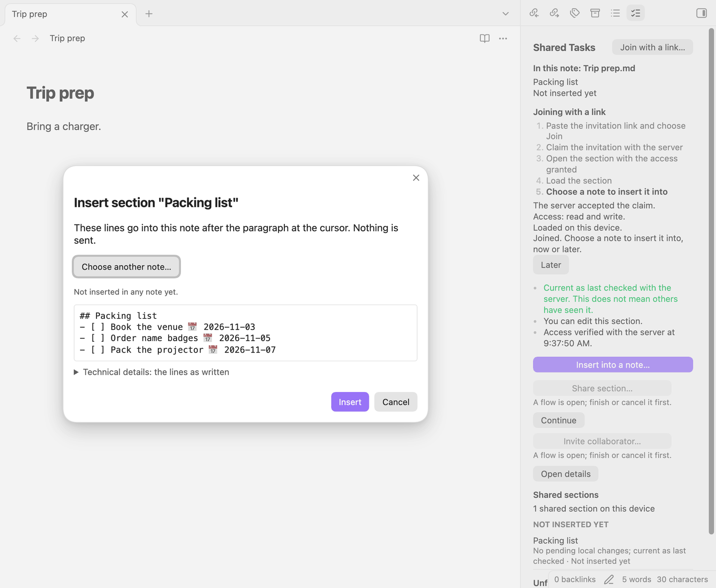Confirm with the Insert button
Image resolution: width=716 pixels, height=588 pixels.
(x=350, y=402)
